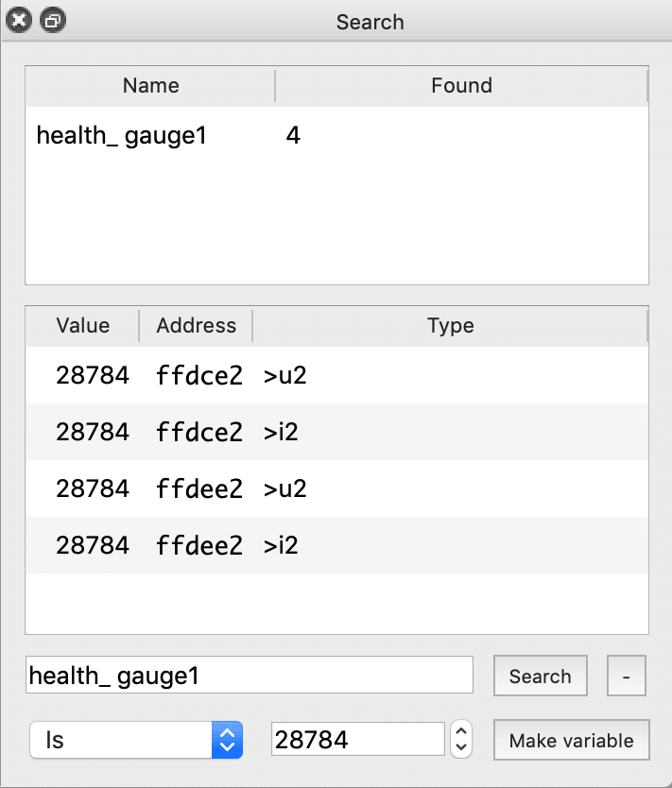Focus the 28784 value input field
Screen dimensions: 672x788
pyautogui.click(x=358, y=739)
